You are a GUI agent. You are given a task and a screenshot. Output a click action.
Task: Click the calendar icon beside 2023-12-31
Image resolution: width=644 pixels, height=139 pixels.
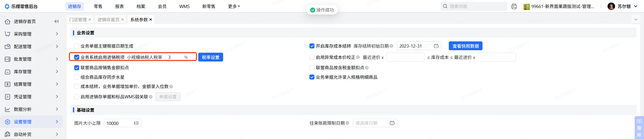pos(436,46)
